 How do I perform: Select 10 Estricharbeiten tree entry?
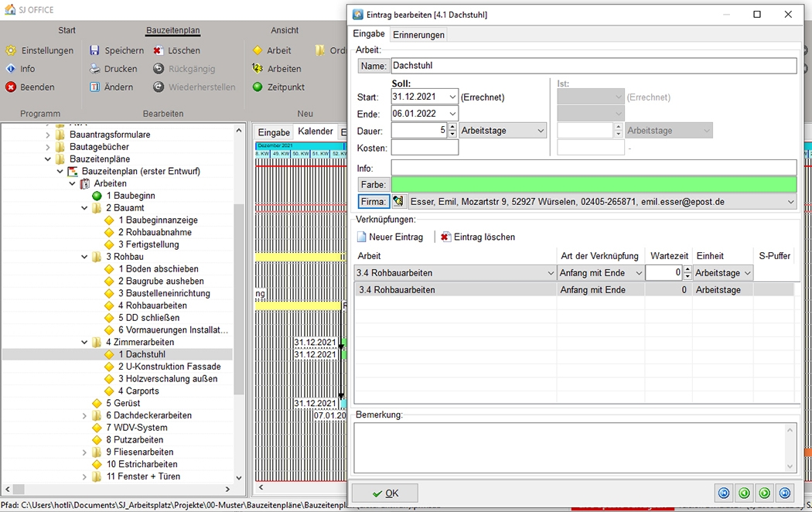point(142,464)
